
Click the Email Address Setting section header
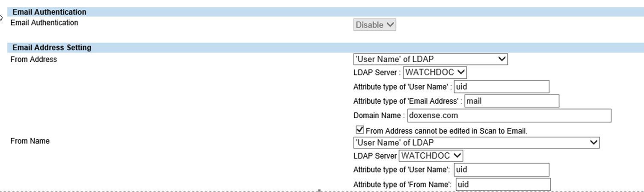[x=52, y=48]
